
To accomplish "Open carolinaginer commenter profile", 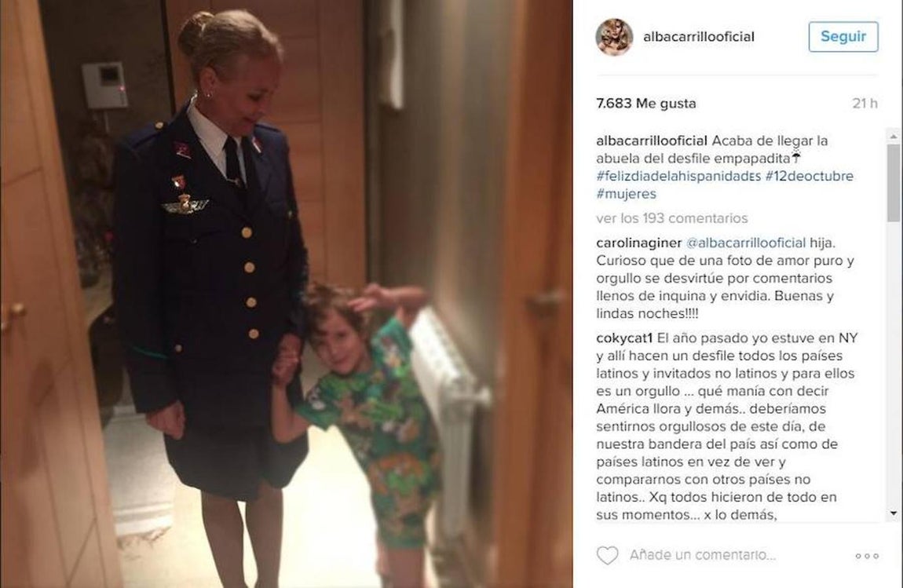I will point(638,243).
